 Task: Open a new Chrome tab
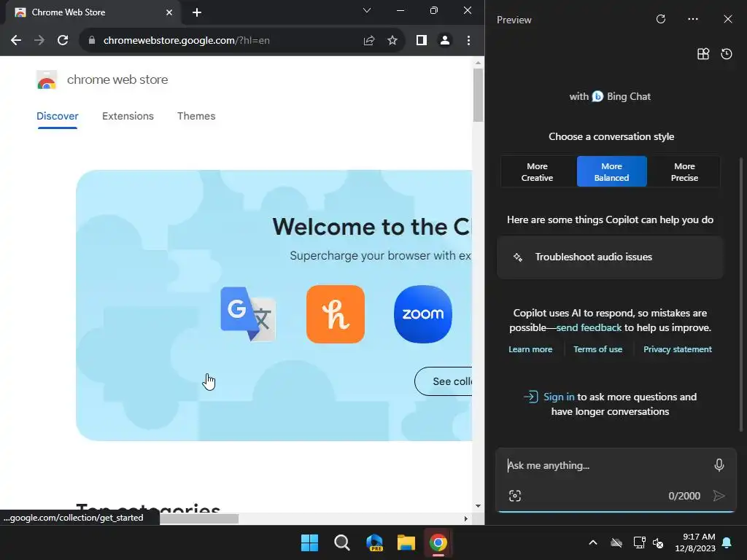pyautogui.click(x=197, y=12)
